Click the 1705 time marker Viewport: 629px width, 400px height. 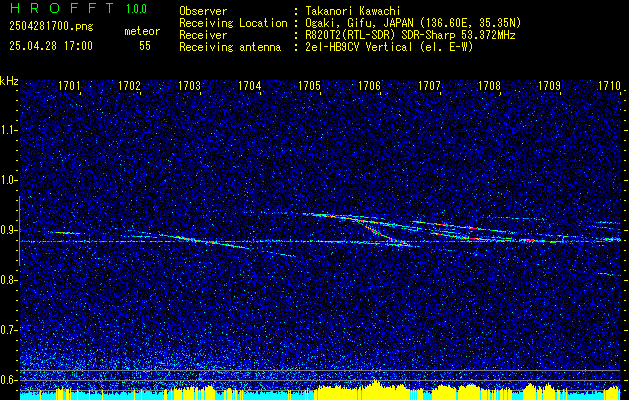click(309, 85)
